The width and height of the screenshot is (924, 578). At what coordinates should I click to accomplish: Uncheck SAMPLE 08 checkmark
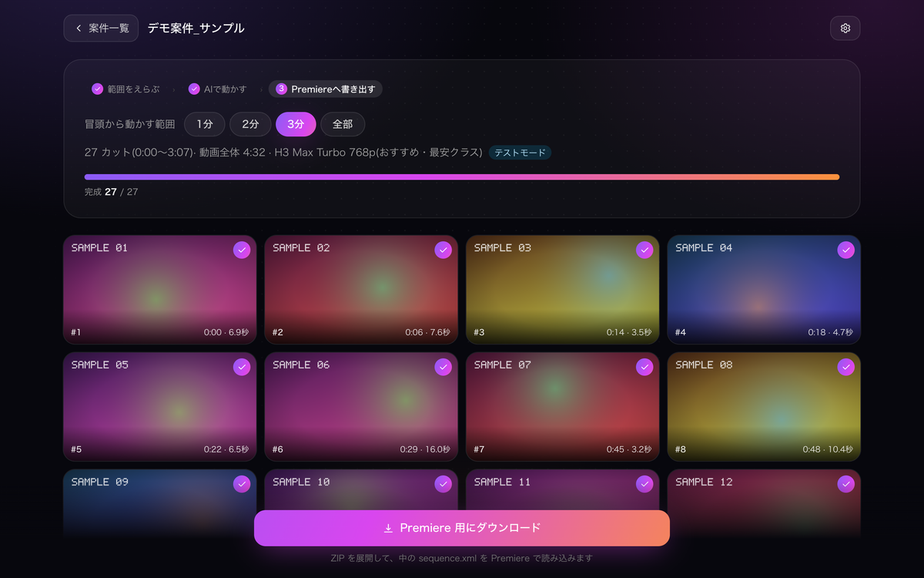(845, 368)
